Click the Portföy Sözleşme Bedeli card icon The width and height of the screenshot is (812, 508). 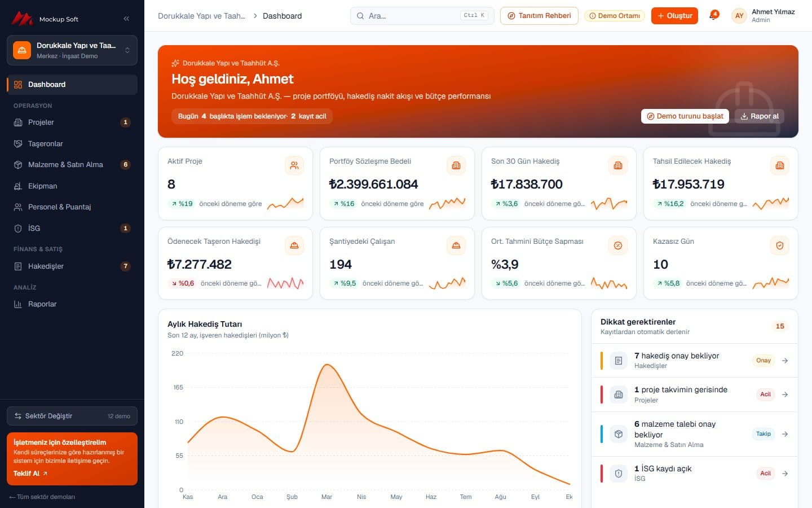(x=456, y=165)
